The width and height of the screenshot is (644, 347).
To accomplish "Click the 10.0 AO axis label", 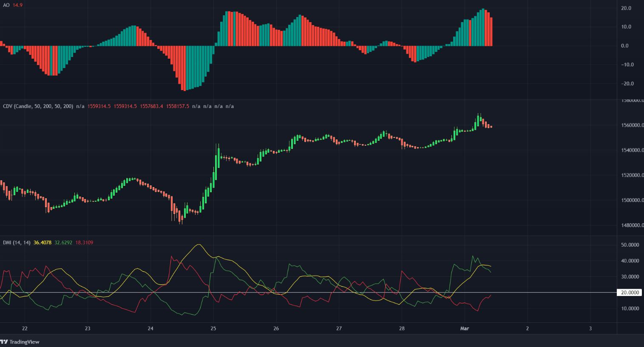I will click(x=626, y=27).
